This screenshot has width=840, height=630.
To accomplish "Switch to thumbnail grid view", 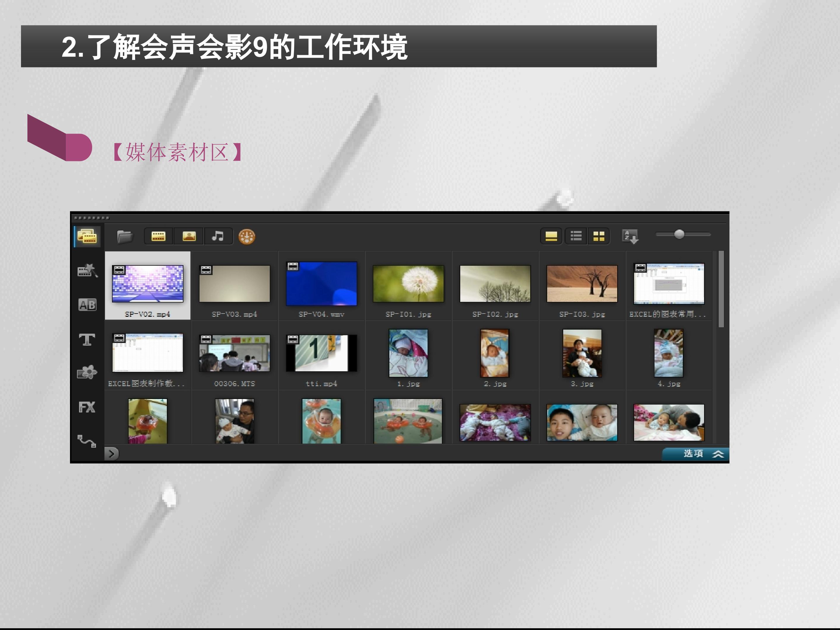I will click(598, 236).
